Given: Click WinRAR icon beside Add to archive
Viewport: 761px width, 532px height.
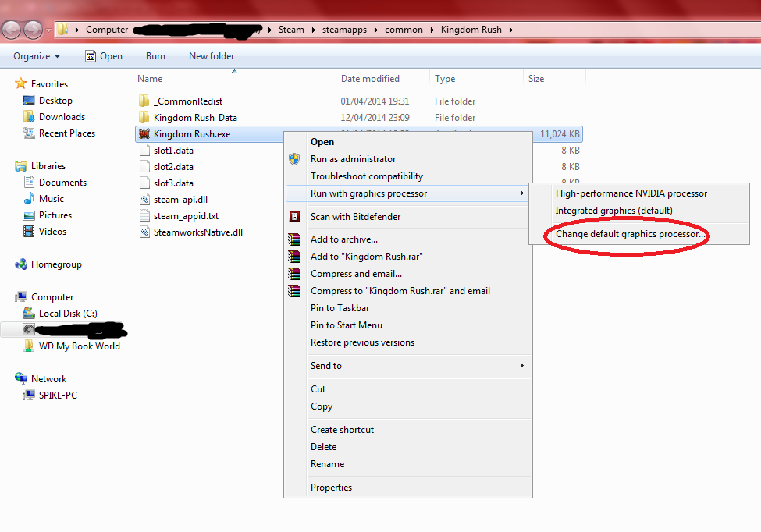Looking at the screenshot, I should pos(294,239).
